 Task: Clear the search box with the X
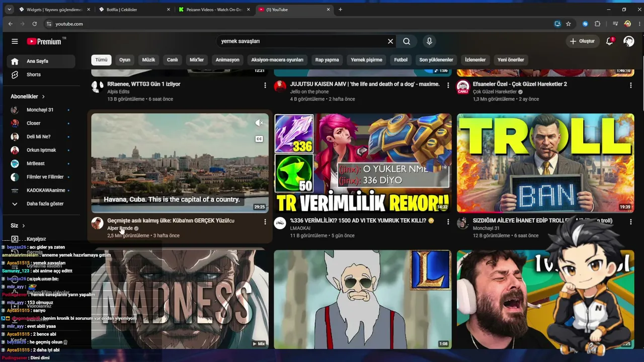point(390,41)
